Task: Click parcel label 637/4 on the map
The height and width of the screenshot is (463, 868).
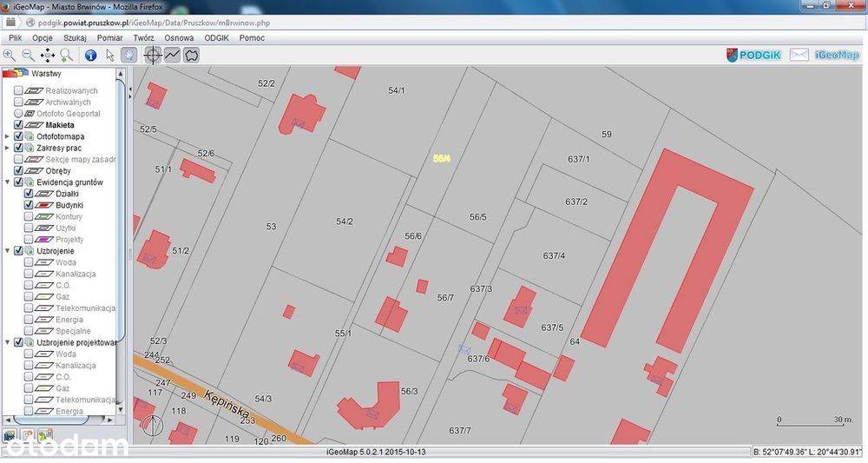Action: [554, 256]
